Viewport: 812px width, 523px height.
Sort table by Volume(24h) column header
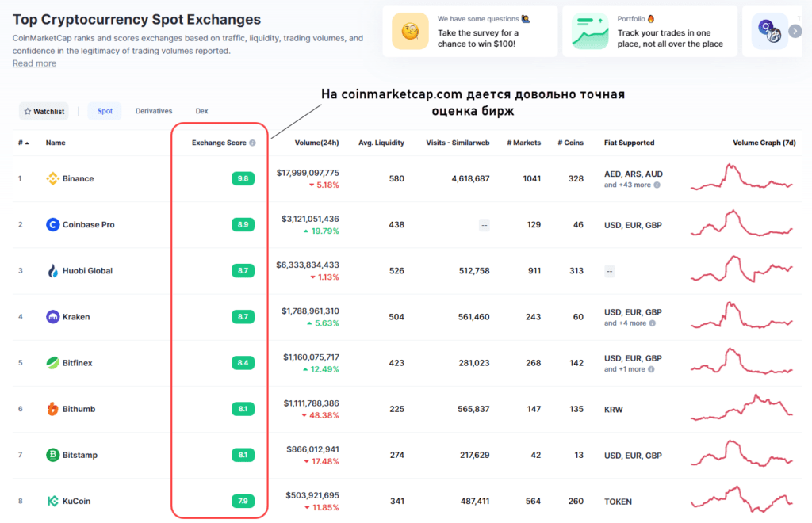point(316,143)
